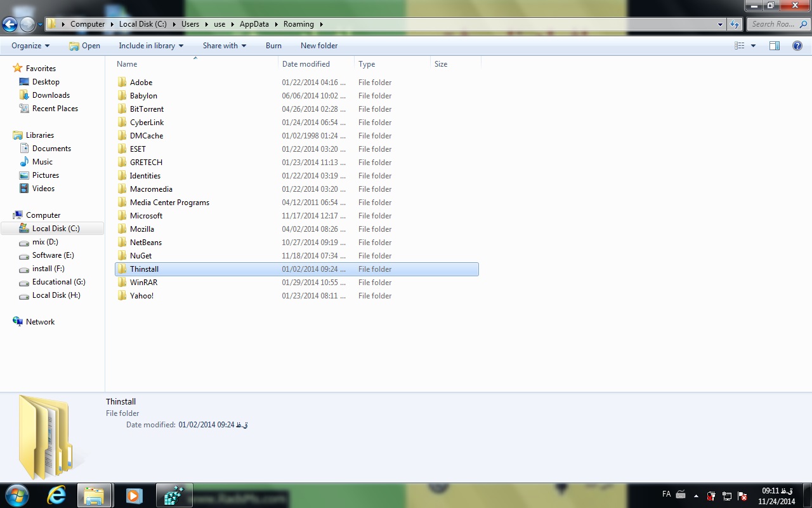Select the BitTorrent folder
The width and height of the screenshot is (812, 508).
tap(297, 109)
